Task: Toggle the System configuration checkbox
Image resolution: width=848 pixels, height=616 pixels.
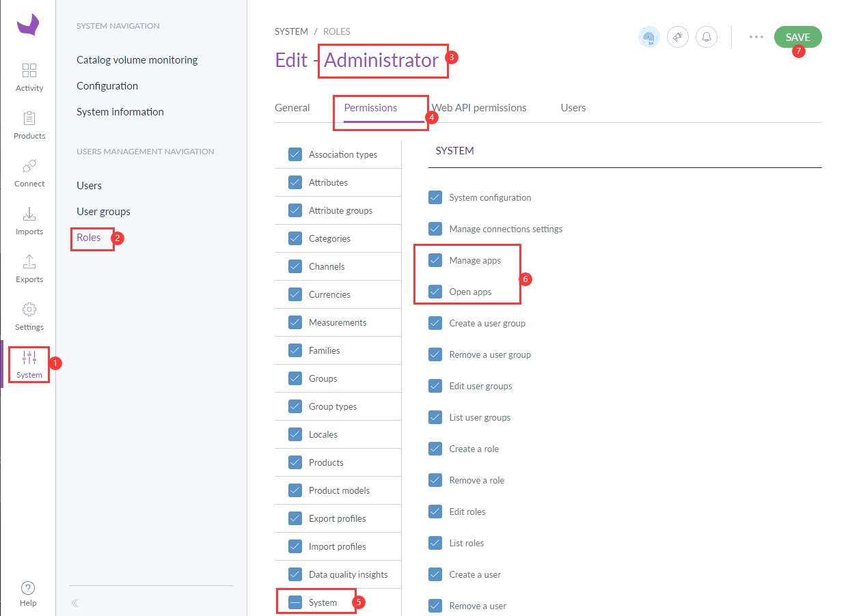Action: (435, 197)
